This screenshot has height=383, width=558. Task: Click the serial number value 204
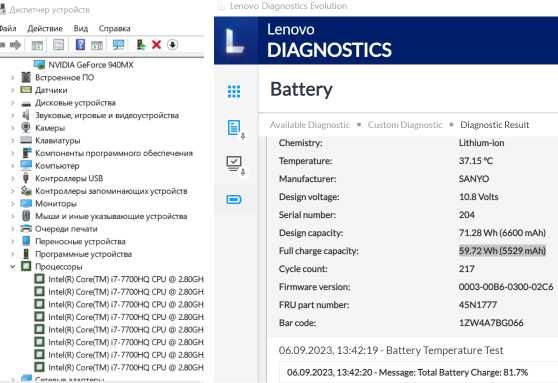(x=467, y=215)
